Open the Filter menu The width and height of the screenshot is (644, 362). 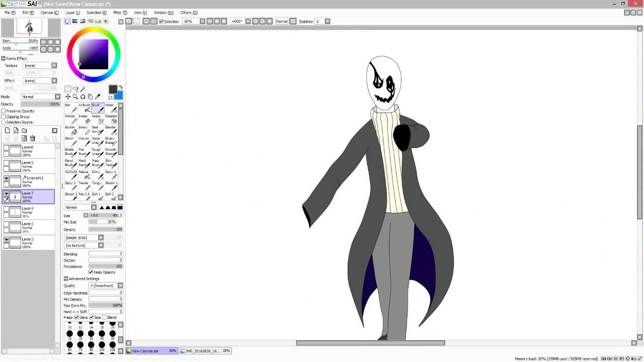[x=120, y=13]
